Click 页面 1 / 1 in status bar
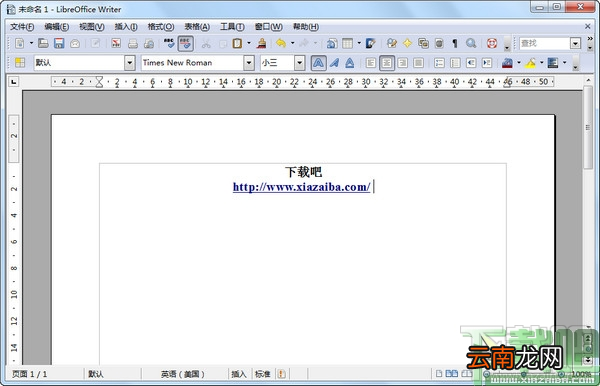 pos(29,374)
